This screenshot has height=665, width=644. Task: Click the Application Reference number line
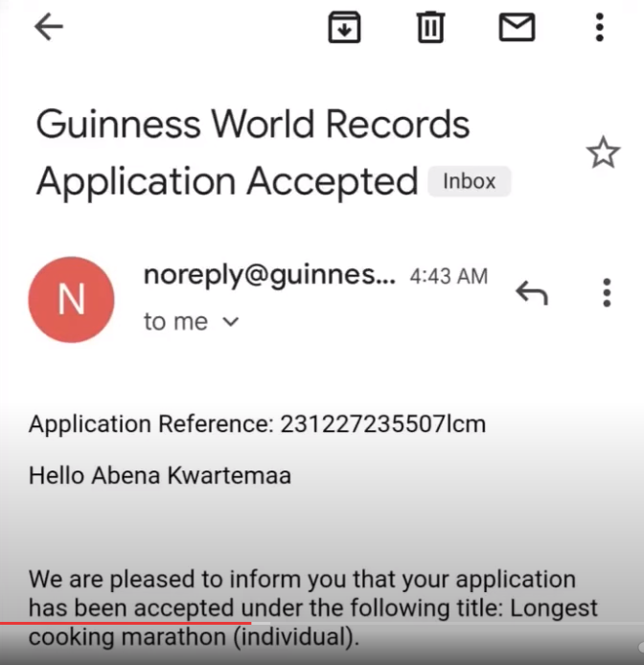[257, 424]
